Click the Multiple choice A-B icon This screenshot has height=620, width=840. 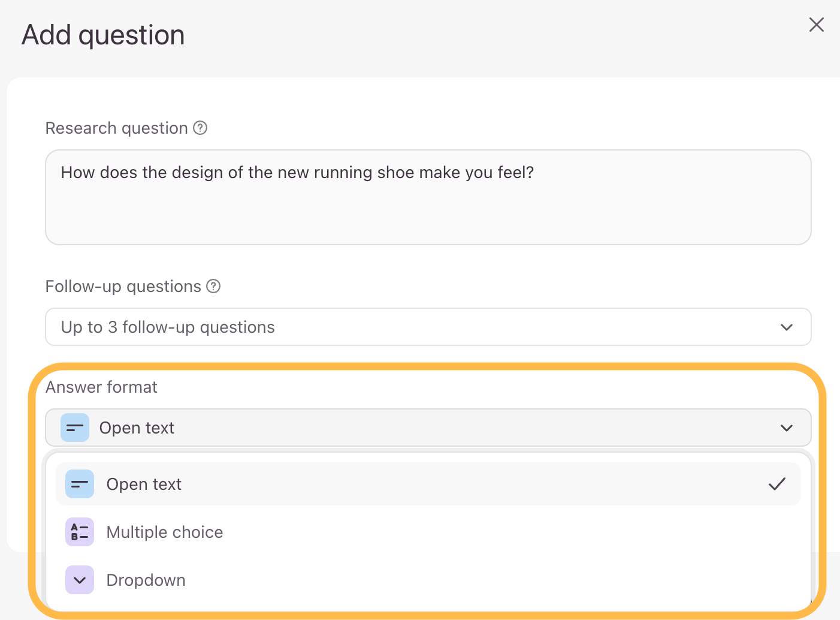(80, 532)
